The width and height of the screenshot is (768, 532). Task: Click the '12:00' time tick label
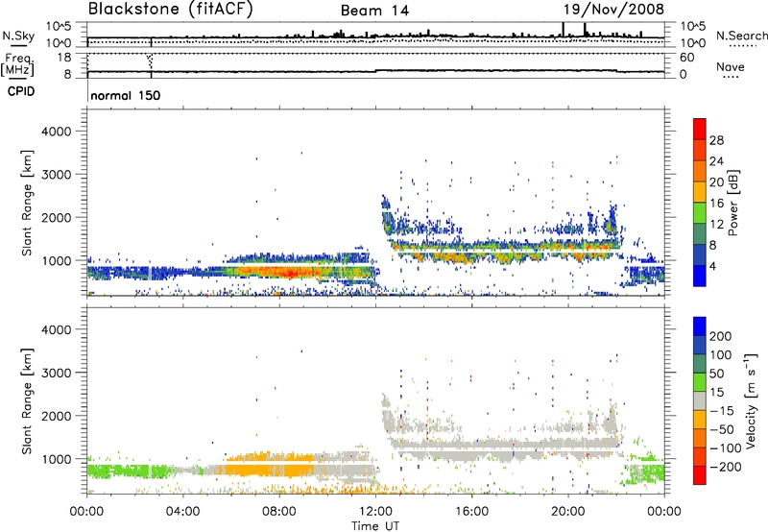pos(375,512)
